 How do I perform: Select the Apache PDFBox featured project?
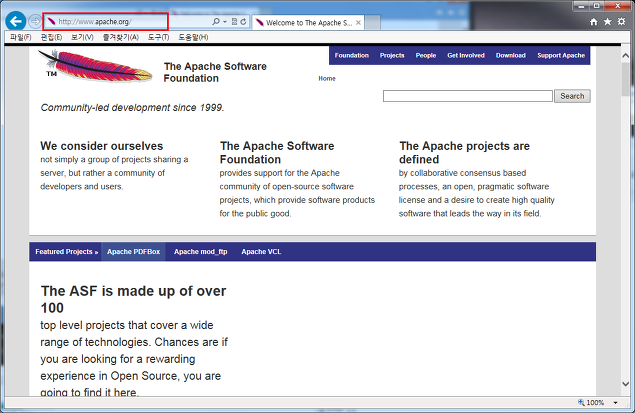[x=133, y=251]
